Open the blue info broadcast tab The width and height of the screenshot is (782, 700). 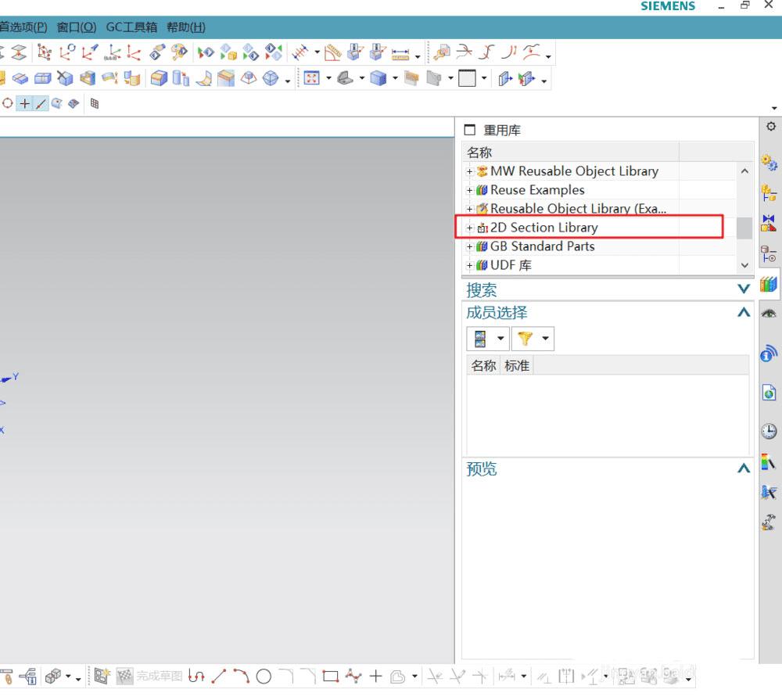point(769,354)
